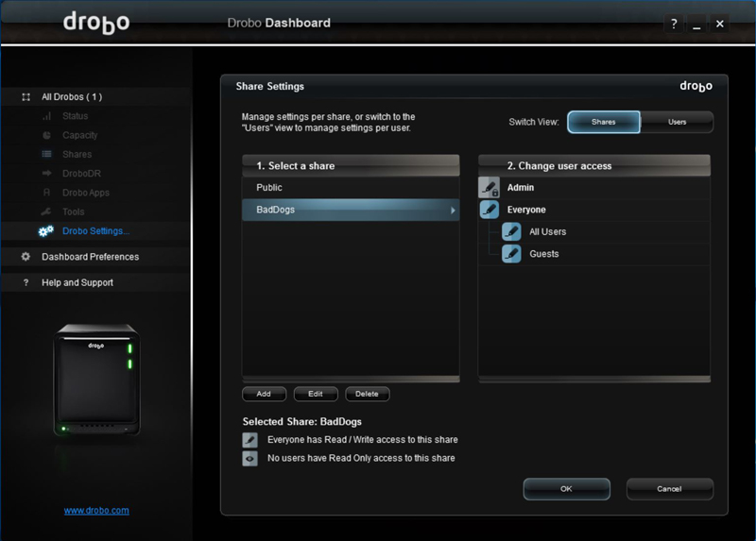Visit the www.drobo.com link
Viewport: 756px width, 541px height.
96,511
